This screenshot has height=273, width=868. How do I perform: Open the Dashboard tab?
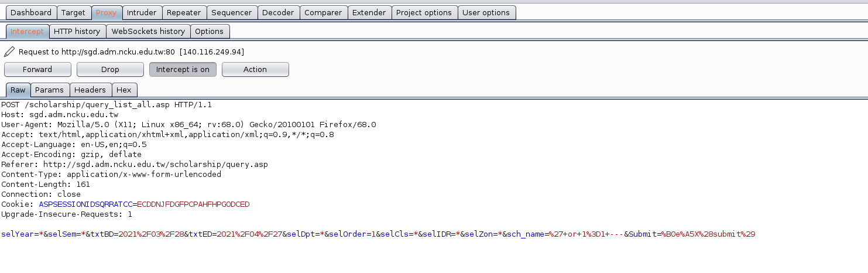[x=31, y=12]
